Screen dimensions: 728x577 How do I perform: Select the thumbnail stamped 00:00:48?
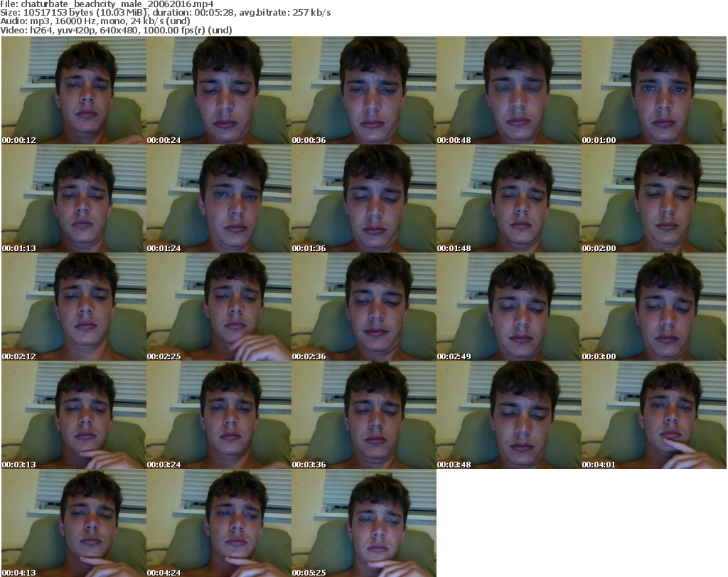(x=509, y=90)
